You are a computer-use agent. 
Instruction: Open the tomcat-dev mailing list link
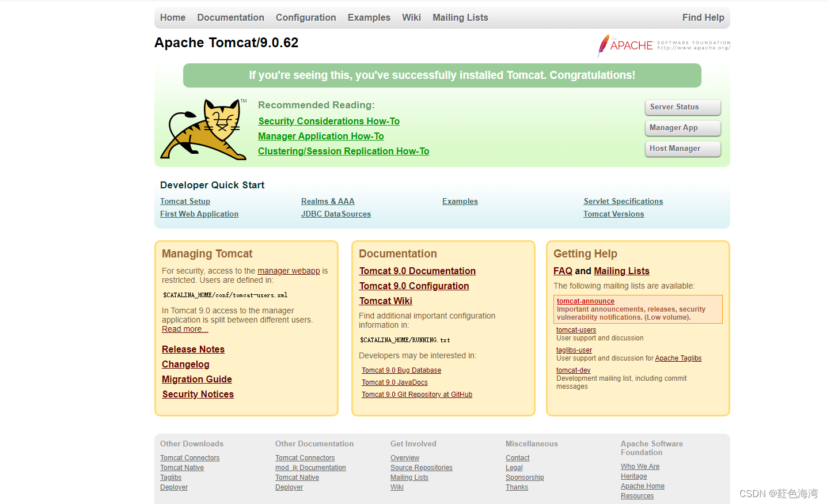(x=573, y=370)
